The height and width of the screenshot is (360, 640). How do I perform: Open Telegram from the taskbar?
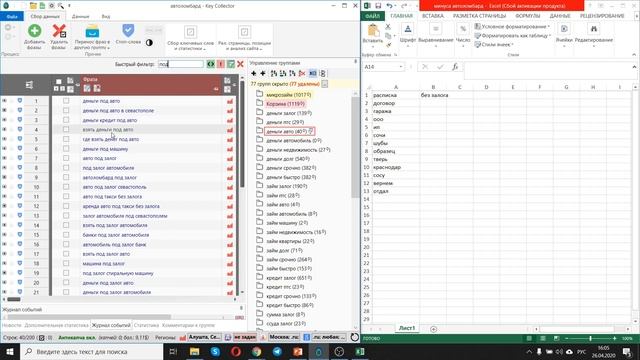[277, 351]
